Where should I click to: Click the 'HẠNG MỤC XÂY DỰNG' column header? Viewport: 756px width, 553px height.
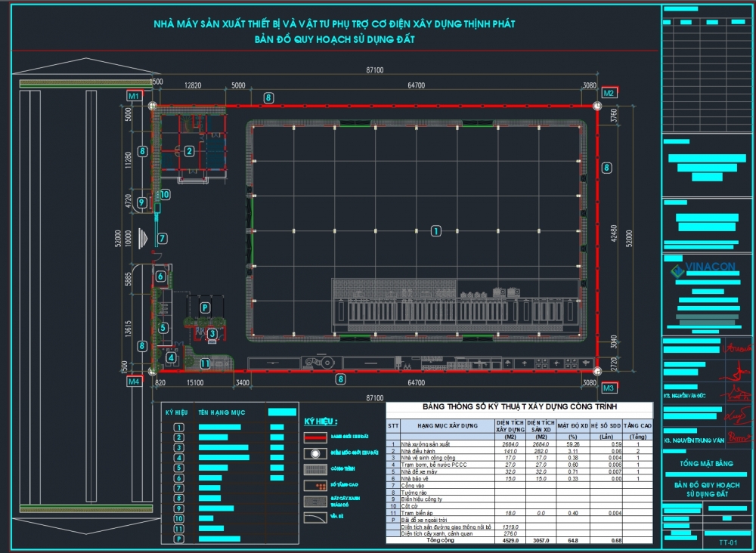446,426
